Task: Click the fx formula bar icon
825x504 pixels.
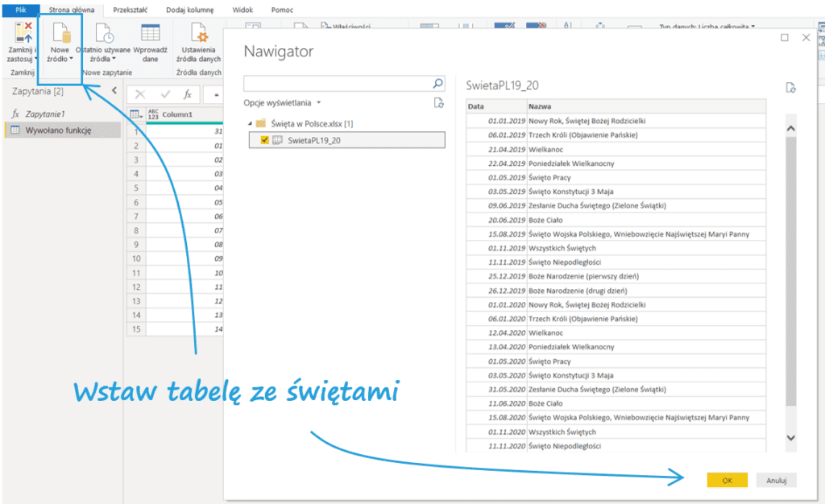Action: pyautogui.click(x=187, y=94)
